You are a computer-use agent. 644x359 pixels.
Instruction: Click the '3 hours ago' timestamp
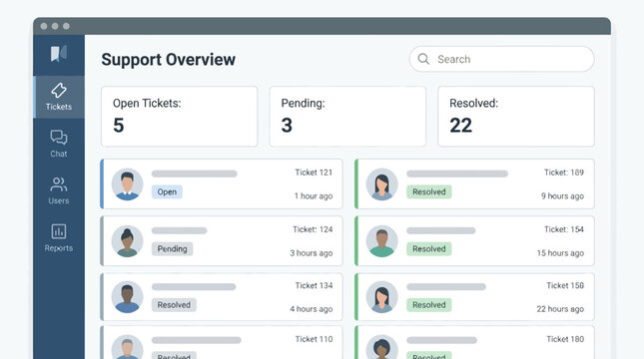[312, 253]
